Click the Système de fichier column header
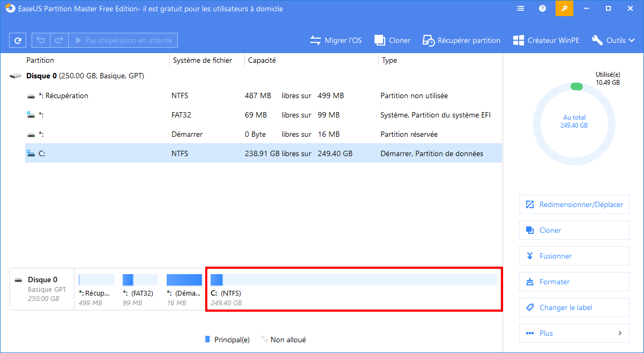This screenshot has height=353, width=644. point(203,61)
